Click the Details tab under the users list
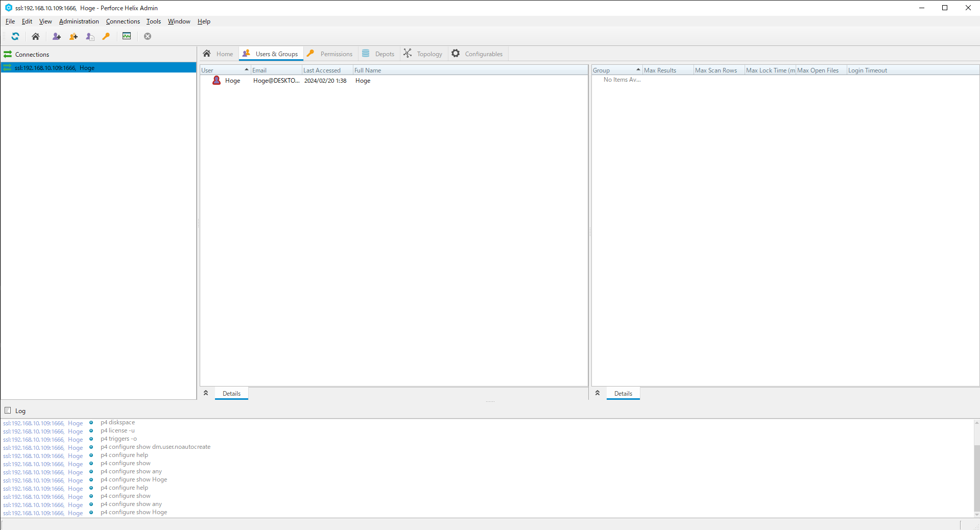 (x=231, y=393)
